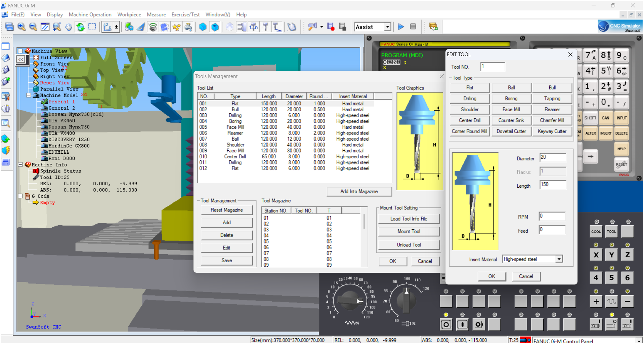Click the DELETE key on the keypad
The image size is (644, 344).
click(x=621, y=133)
